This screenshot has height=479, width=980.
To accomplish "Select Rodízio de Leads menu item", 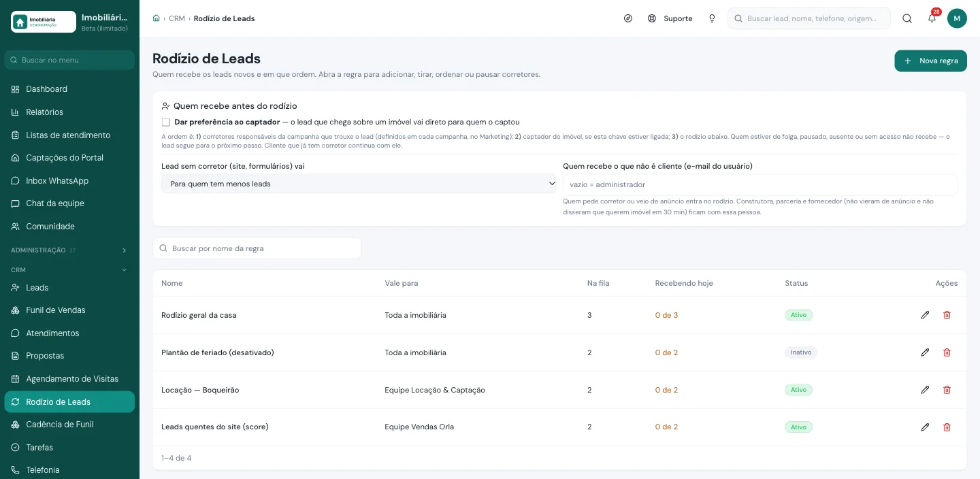I will click(69, 402).
